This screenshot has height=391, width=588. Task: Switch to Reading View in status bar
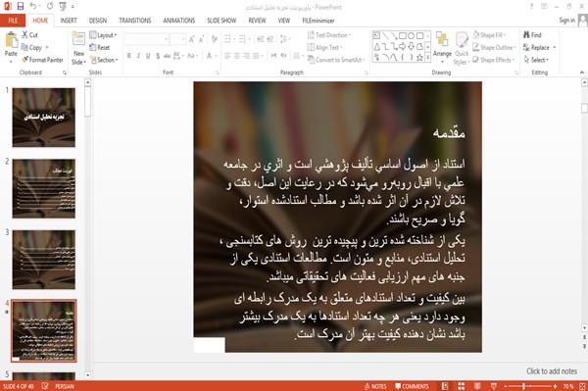click(477, 386)
